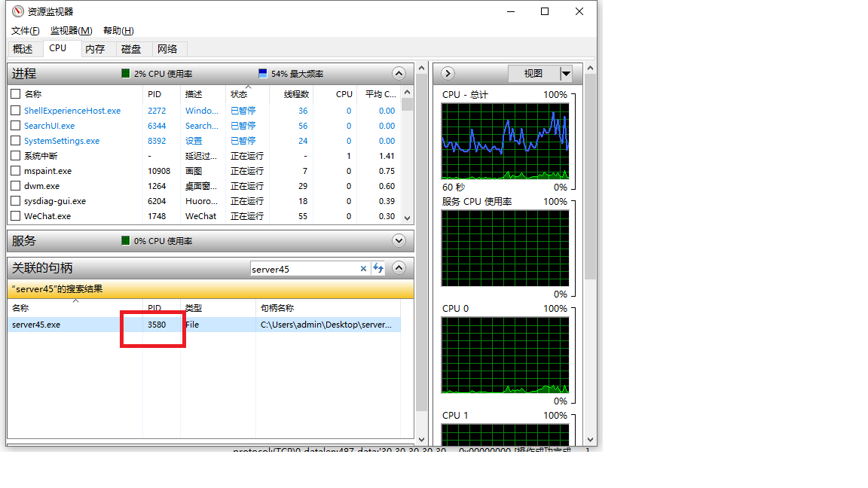Screen dimensions: 868x488
Task: Tick the select-all checkbox beside 名称 header
Action: click(x=16, y=94)
